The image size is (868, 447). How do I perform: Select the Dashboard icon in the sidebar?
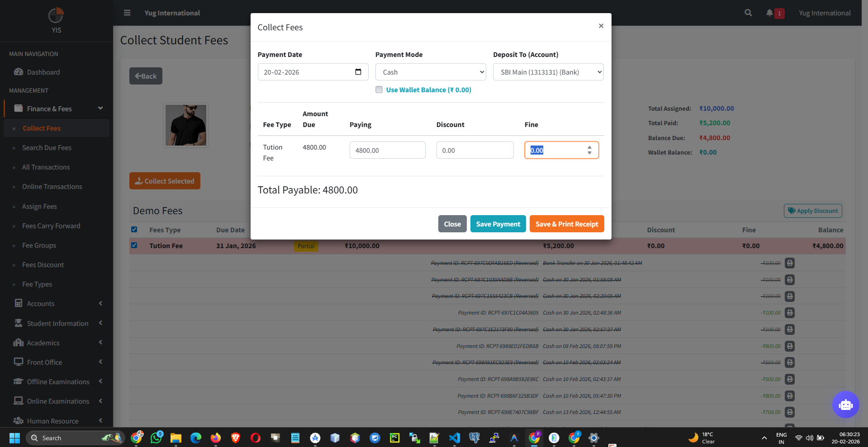(x=19, y=72)
